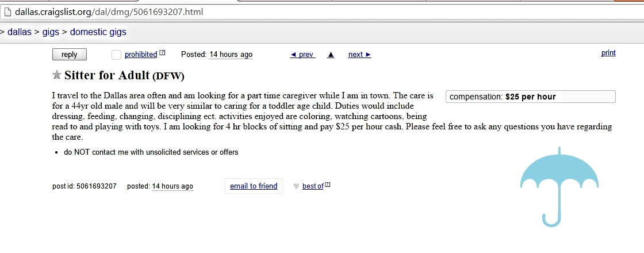This screenshot has width=644, height=253.
Task: Click the heart icon beside best of
Action: [x=296, y=186]
